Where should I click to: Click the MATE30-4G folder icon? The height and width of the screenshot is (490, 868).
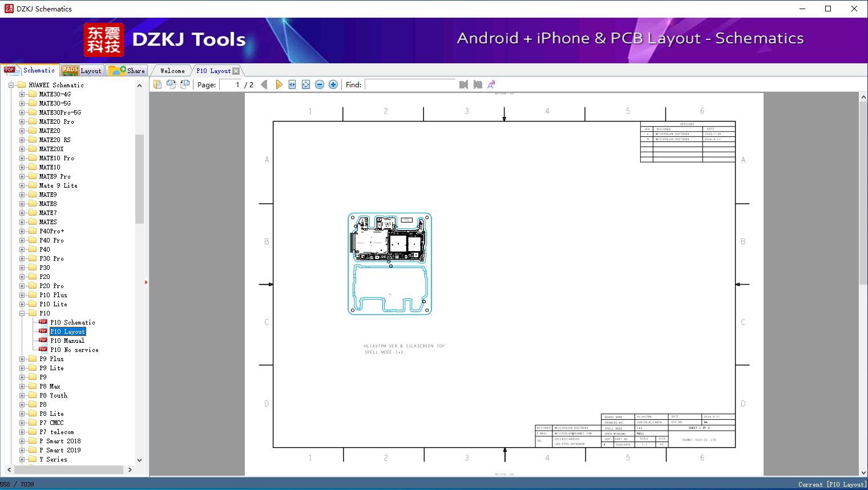pos(33,94)
